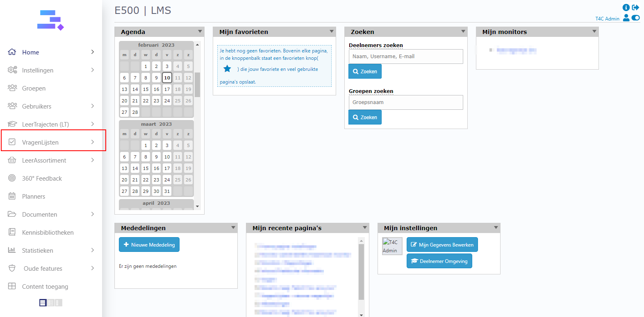Screen dimensions: 644x317
Task: Select the middle sidebar layout option
Action: coord(51,303)
